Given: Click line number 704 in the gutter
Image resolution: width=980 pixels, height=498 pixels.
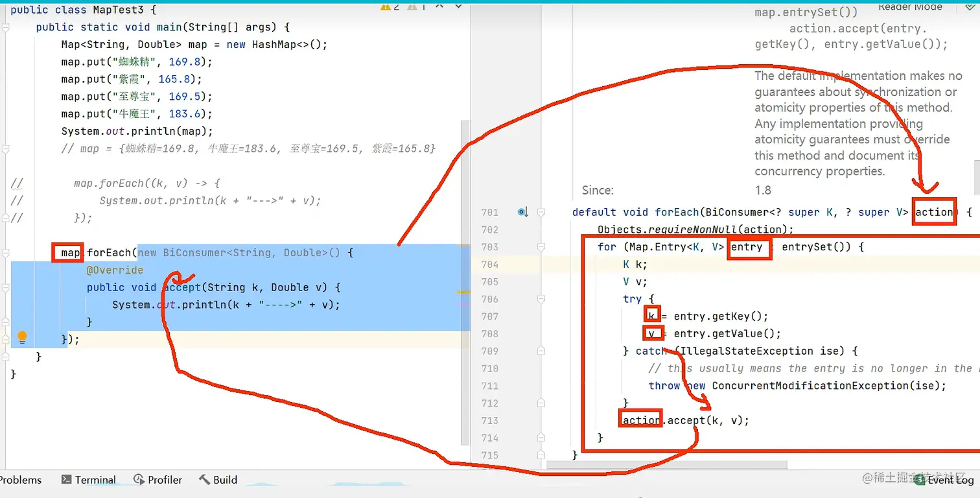Looking at the screenshot, I should 489,265.
